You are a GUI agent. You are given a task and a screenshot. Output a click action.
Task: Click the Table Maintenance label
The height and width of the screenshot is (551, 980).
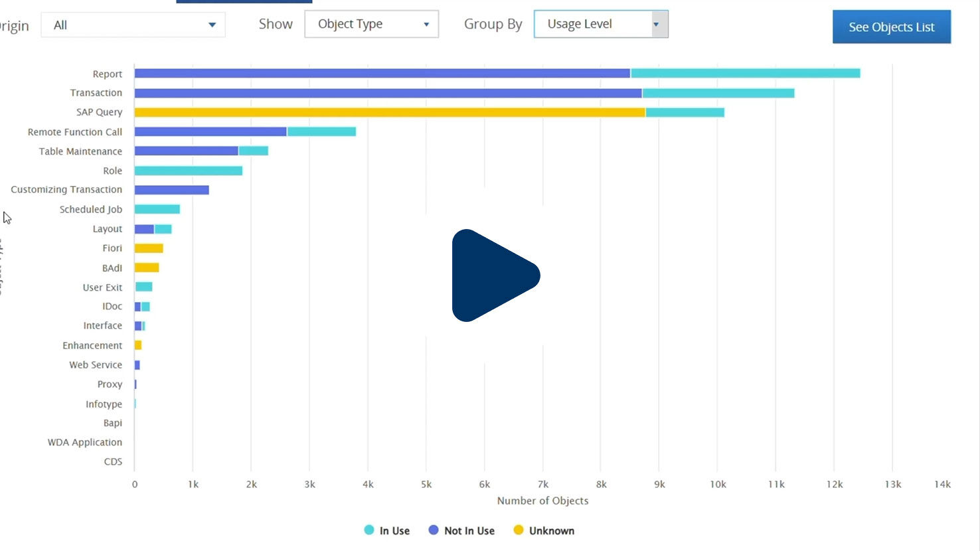point(80,151)
